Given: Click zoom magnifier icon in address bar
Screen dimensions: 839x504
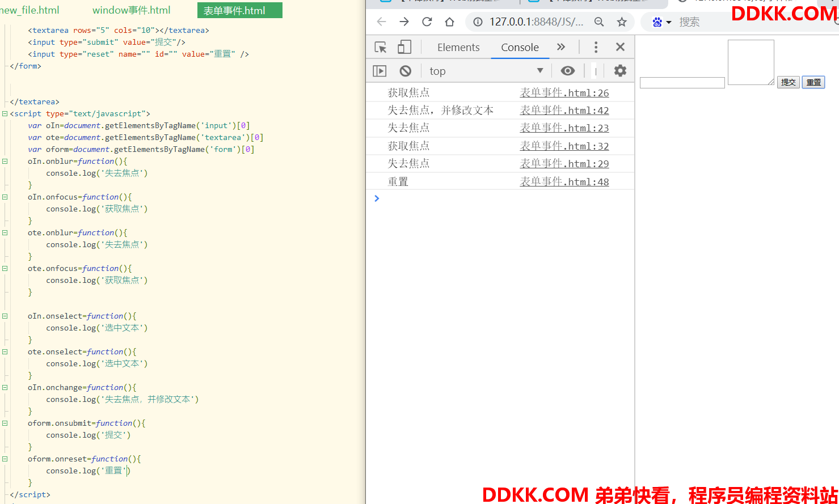Looking at the screenshot, I should tap(599, 22).
